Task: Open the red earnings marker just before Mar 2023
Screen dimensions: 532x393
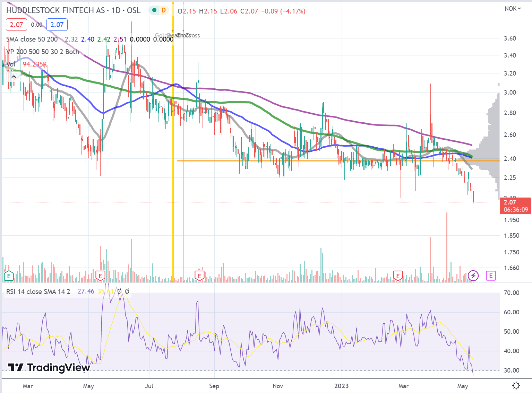Action: click(x=398, y=276)
